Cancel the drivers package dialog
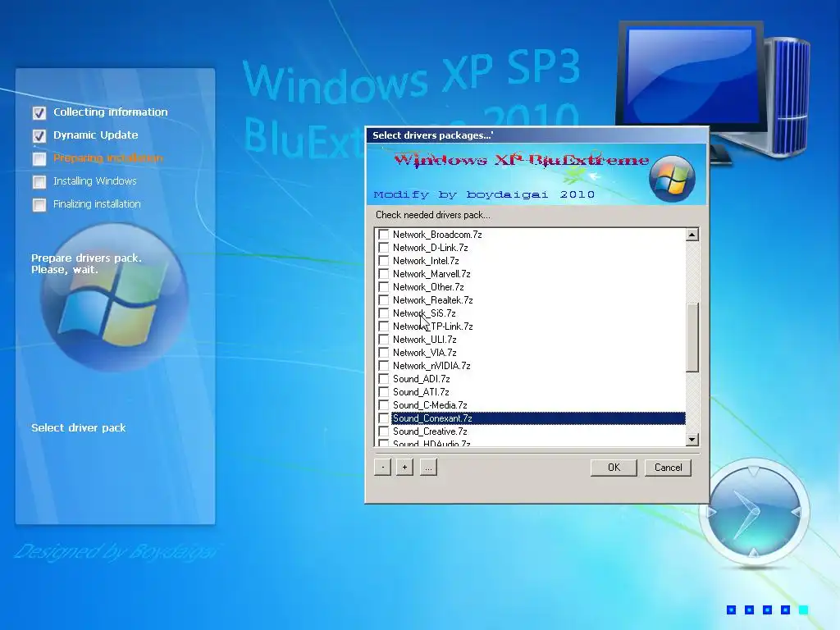The height and width of the screenshot is (630, 840). 668,468
